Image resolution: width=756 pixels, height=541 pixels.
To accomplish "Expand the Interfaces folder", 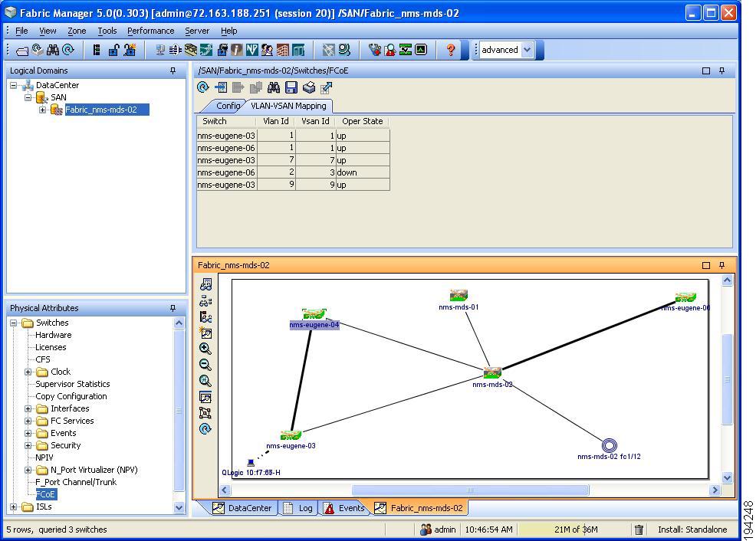I will 28,408.
